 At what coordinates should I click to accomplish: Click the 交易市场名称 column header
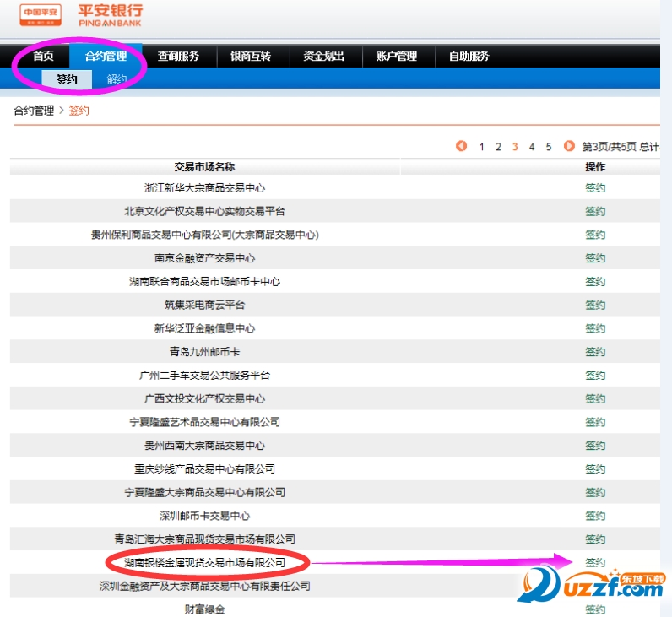204,166
